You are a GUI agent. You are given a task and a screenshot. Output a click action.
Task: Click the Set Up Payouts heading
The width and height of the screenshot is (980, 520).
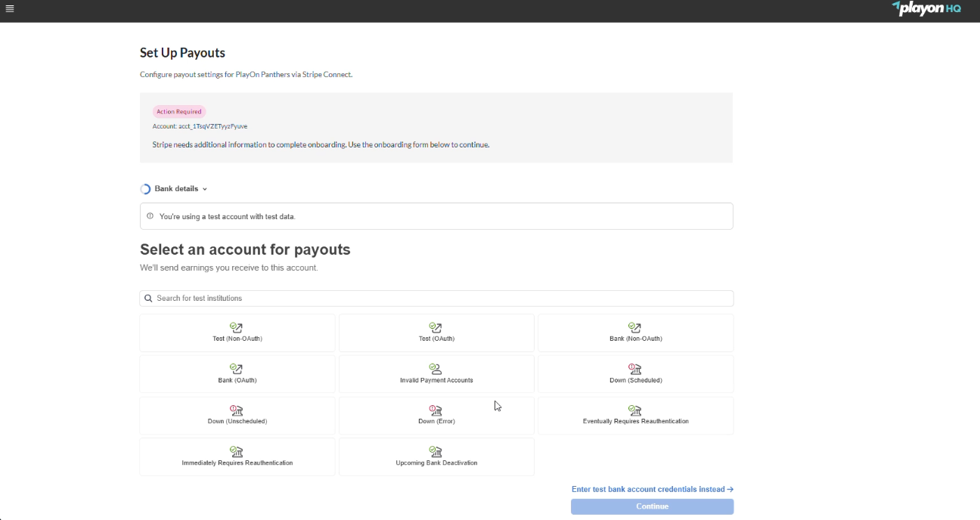click(x=182, y=53)
